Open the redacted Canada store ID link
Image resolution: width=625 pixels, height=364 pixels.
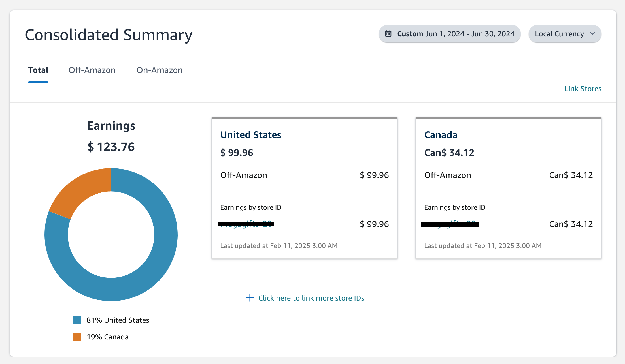click(x=450, y=224)
